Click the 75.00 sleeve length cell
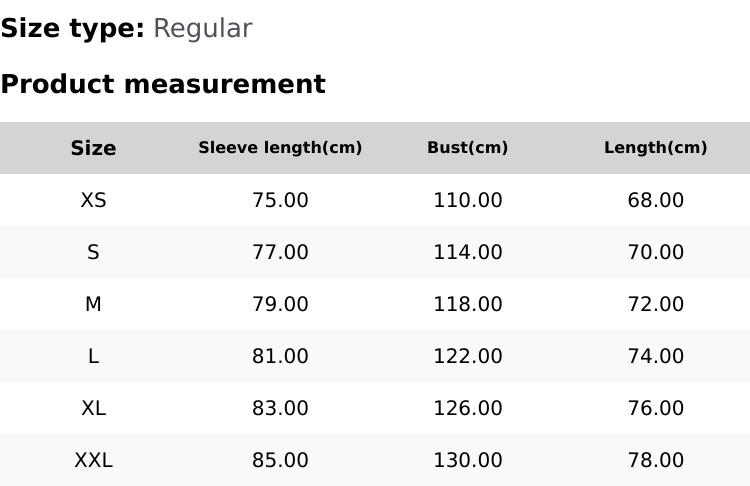 pyautogui.click(x=280, y=200)
